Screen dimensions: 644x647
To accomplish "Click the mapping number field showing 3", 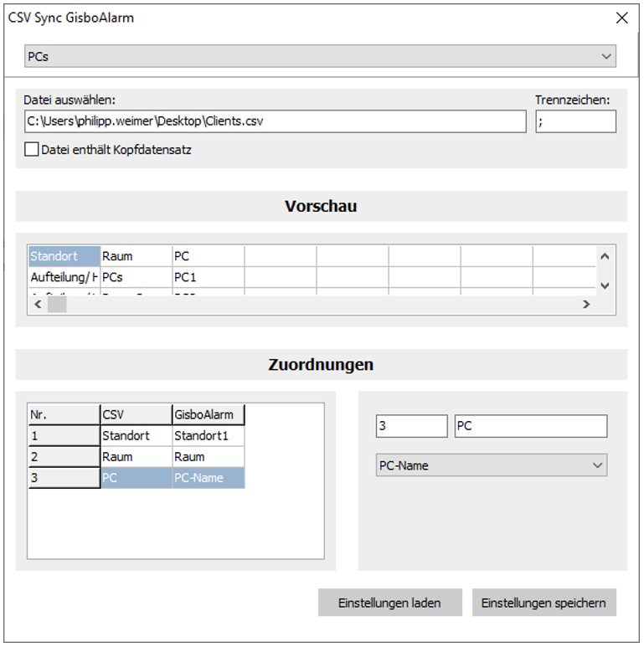I will tap(411, 426).
